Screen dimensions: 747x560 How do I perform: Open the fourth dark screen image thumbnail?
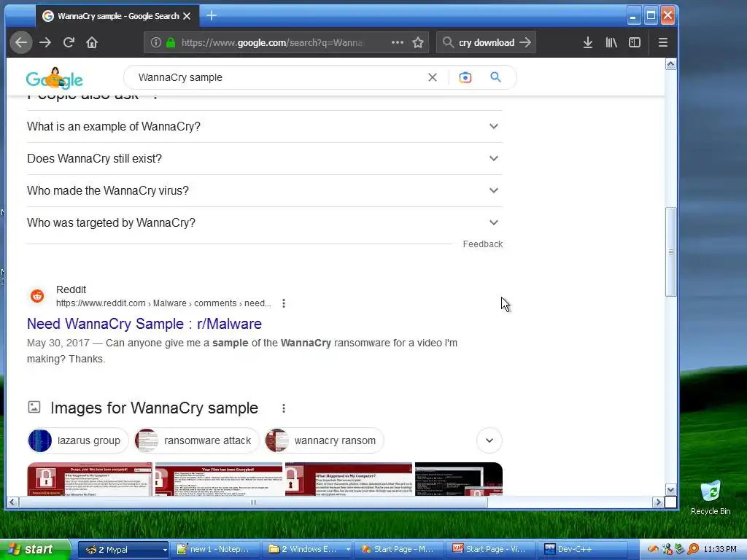(459, 479)
